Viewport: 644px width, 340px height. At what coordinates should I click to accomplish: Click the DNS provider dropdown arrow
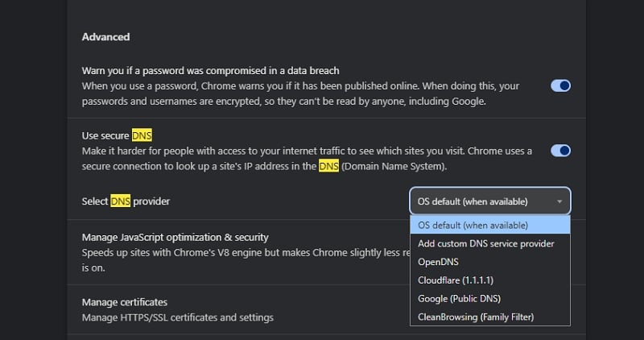tap(559, 201)
